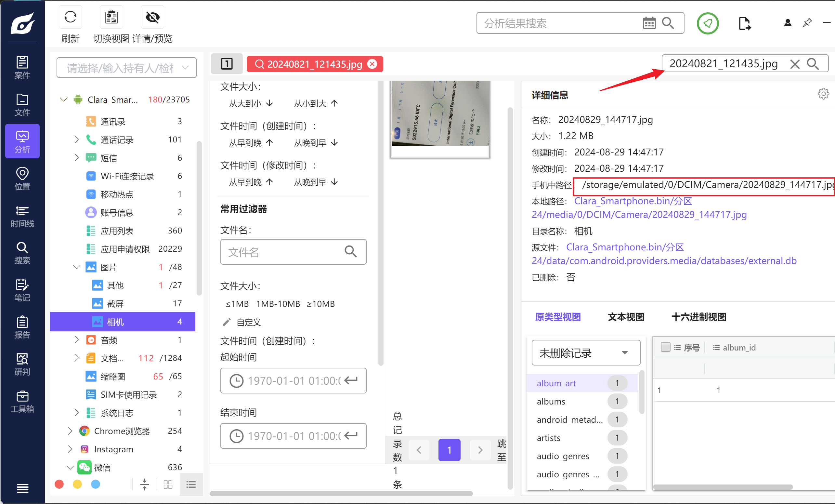Click the Refresh (刷新) toolbar icon
This screenshot has width=835, height=504.
pos(70,17)
